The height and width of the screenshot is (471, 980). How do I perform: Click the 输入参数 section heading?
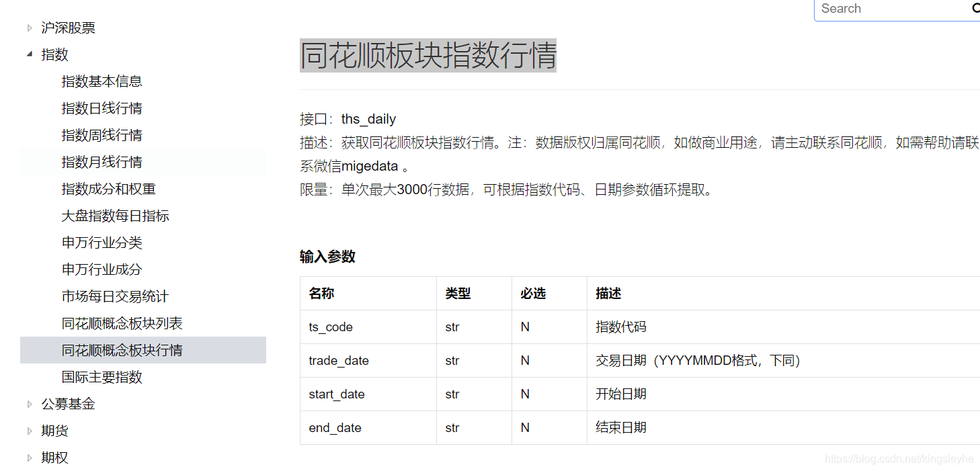click(327, 256)
